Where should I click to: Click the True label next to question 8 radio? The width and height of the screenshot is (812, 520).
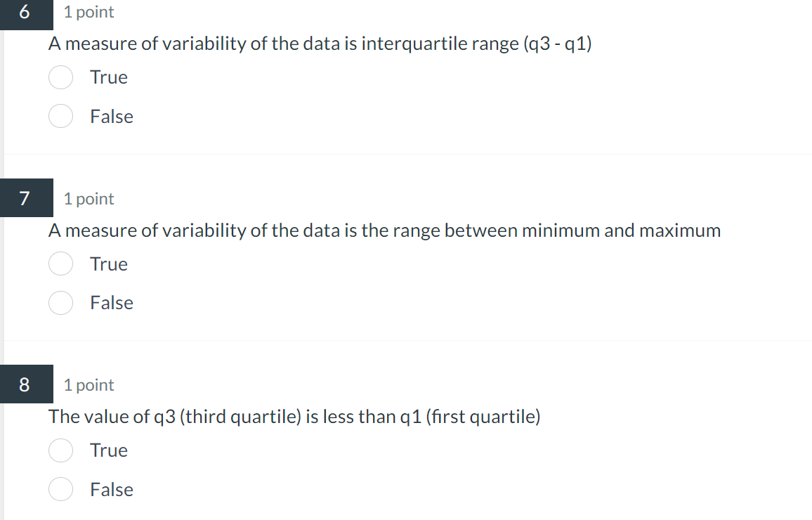pyautogui.click(x=108, y=450)
